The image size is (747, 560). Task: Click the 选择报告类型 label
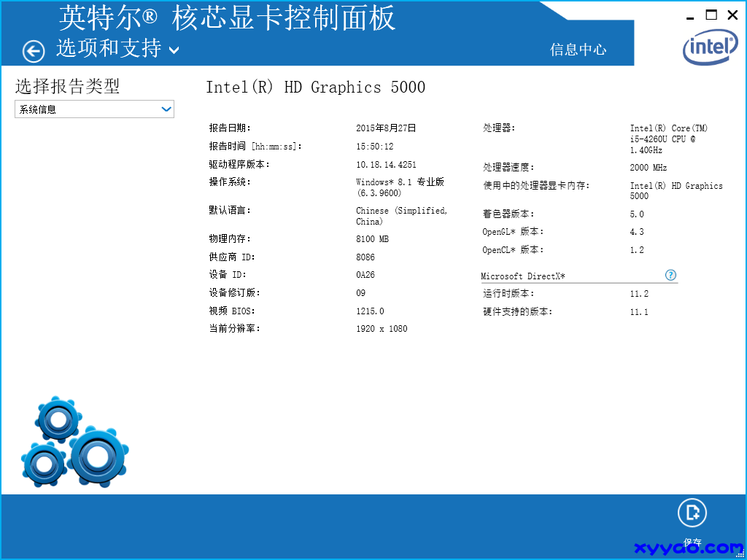(x=67, y=86)
